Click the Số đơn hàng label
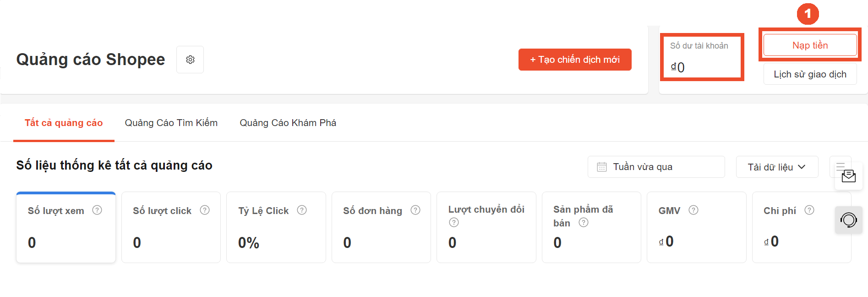868x297 pixels. tap(372, 211)
